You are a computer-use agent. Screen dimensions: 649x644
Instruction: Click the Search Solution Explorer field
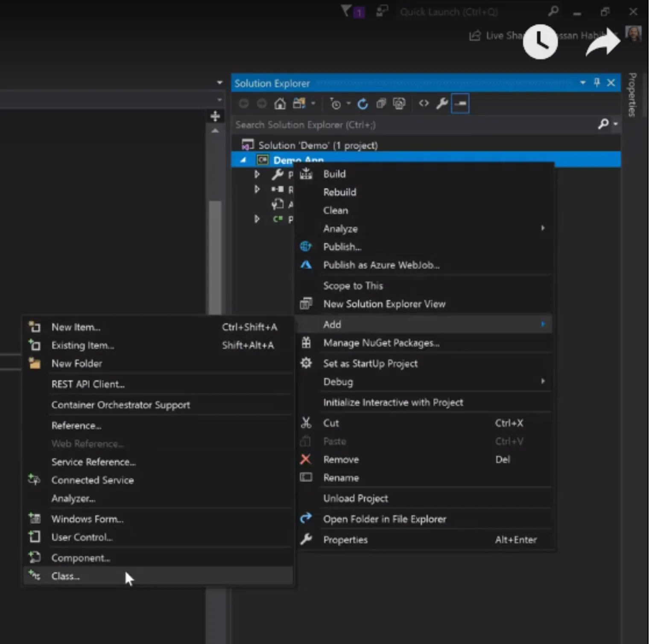click(x=415, y=125)
